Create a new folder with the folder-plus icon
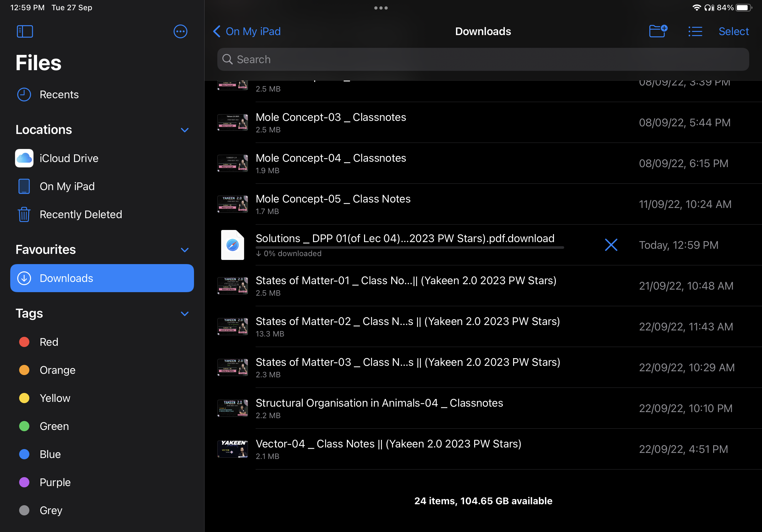 coord(658,32)
